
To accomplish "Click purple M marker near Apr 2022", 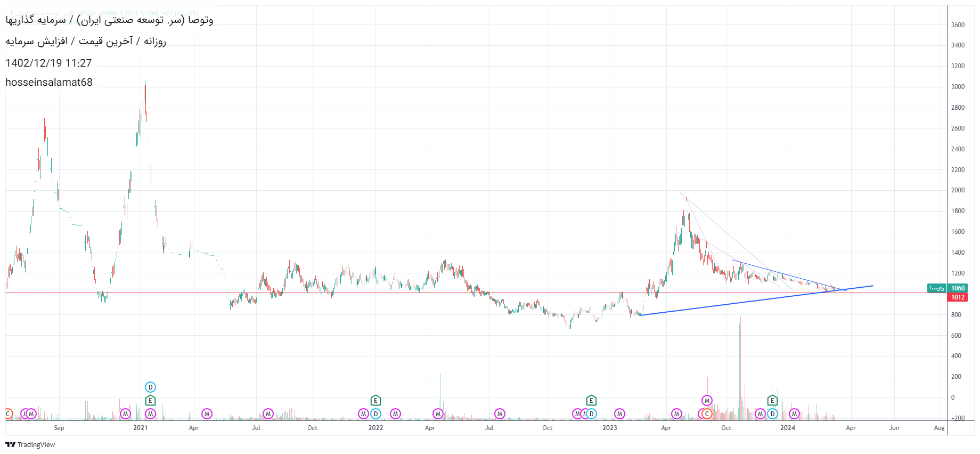I will 438,414.
